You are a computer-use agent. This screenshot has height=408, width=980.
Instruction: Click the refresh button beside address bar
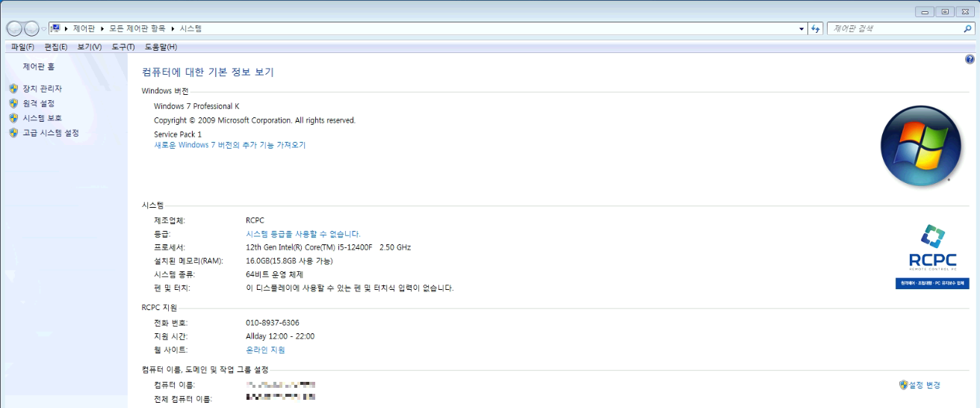(x=816, y=28)
